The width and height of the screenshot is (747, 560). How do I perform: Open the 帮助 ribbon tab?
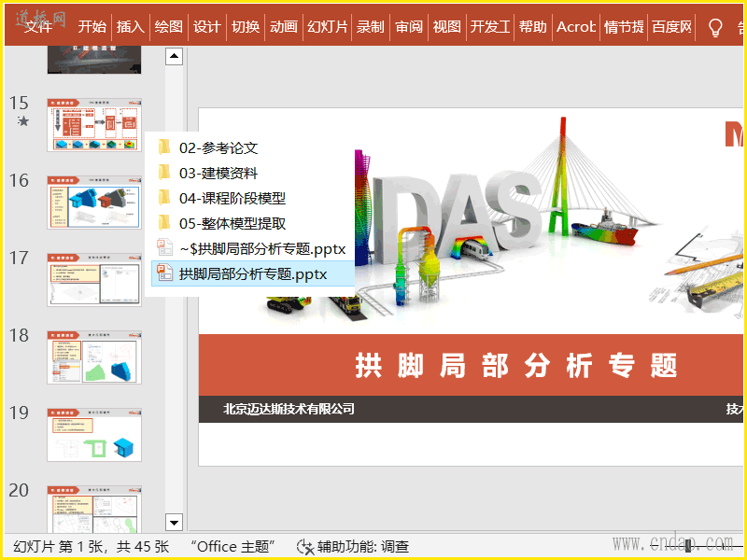coord(532,27)
